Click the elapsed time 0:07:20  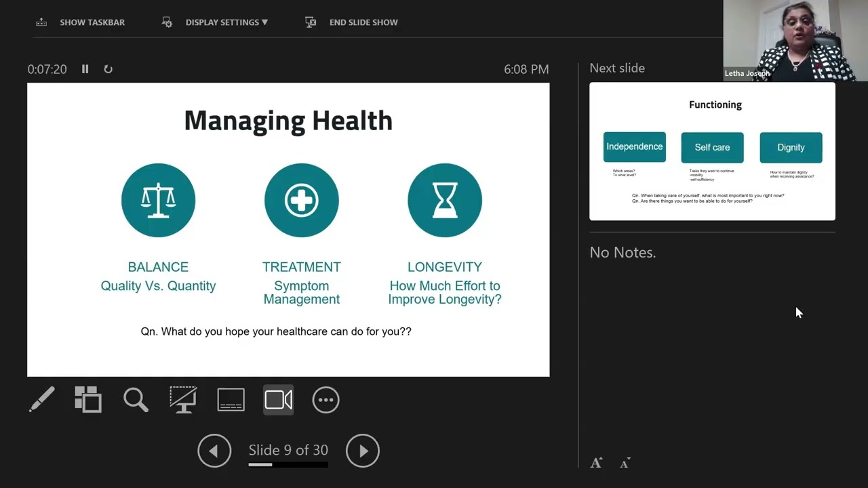click(47, 69)
